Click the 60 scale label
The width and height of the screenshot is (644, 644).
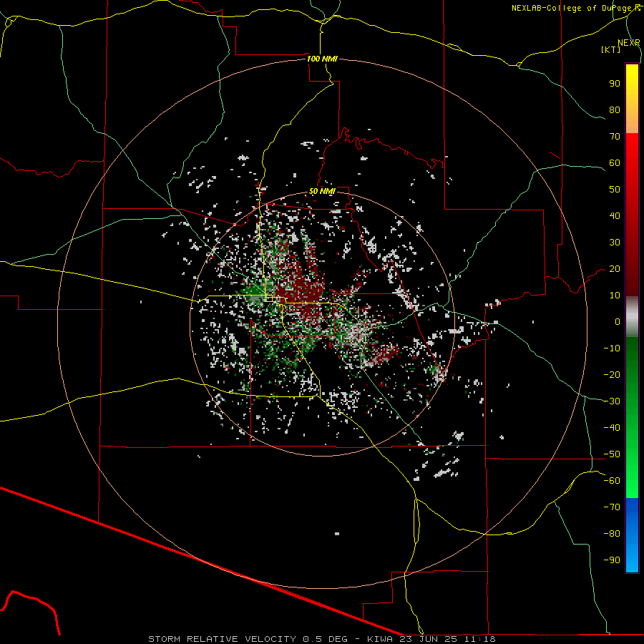click(x=615, y=163)
